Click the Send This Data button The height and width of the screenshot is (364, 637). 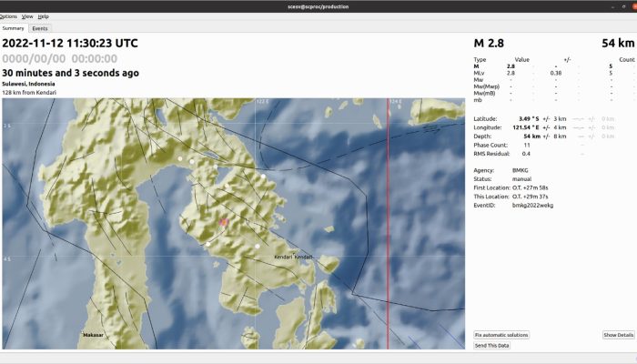[491, 345]
